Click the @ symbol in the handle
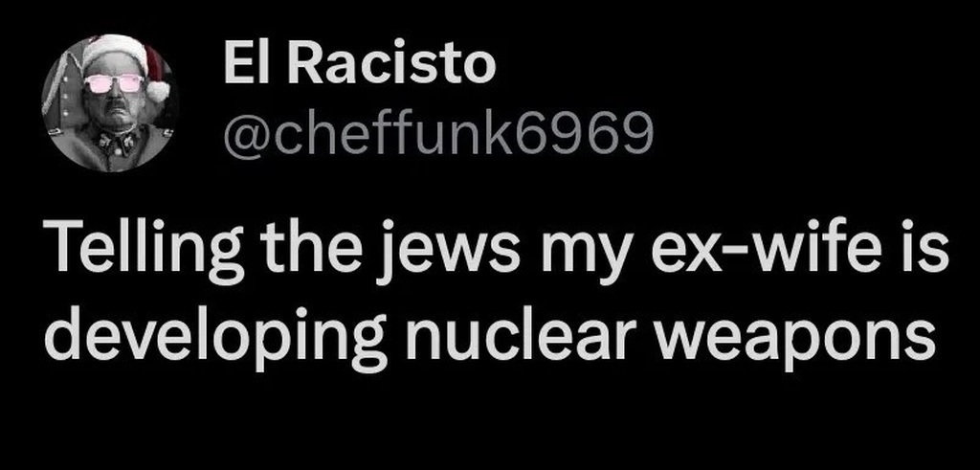 [x=242, y=137]
